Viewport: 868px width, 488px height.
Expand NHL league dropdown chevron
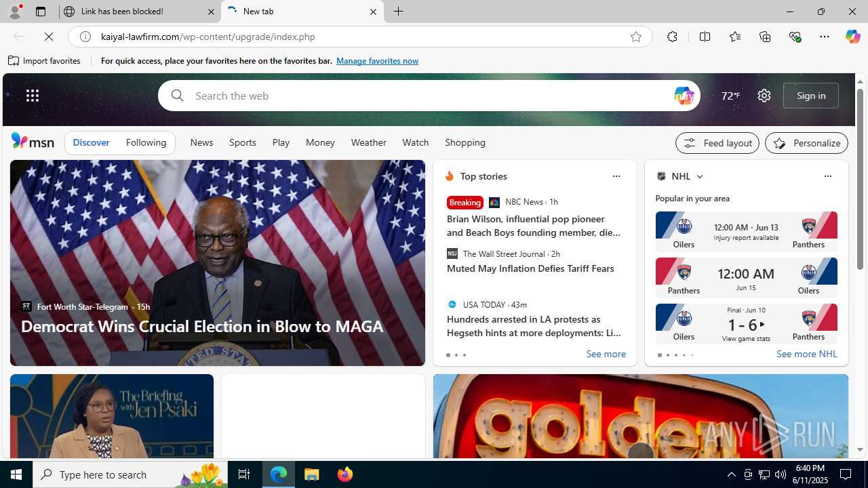[x=699, y=176]
